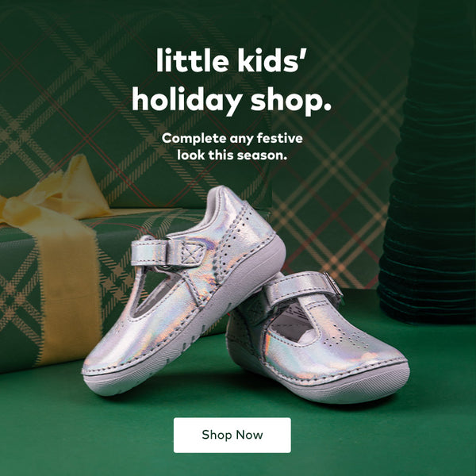Viewport: 476px width, 476px height.
Task: Click the Shop Now button
Action: [232, 435]
